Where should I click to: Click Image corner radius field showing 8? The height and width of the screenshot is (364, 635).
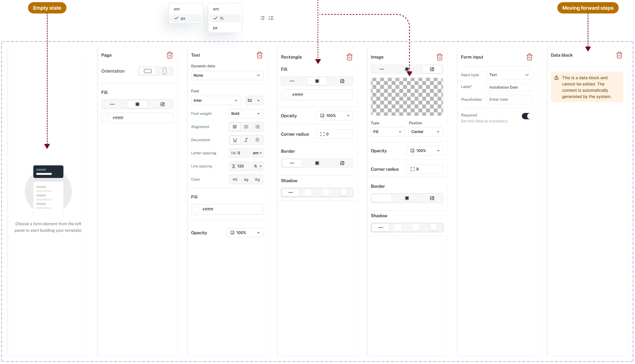pyautogui.click(x=425, y=169)
